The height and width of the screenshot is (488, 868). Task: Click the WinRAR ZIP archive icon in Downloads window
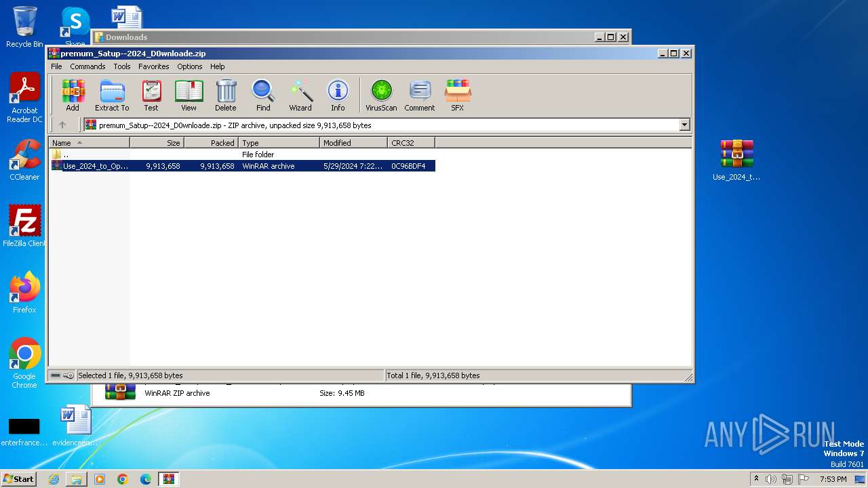pos(120,392)
